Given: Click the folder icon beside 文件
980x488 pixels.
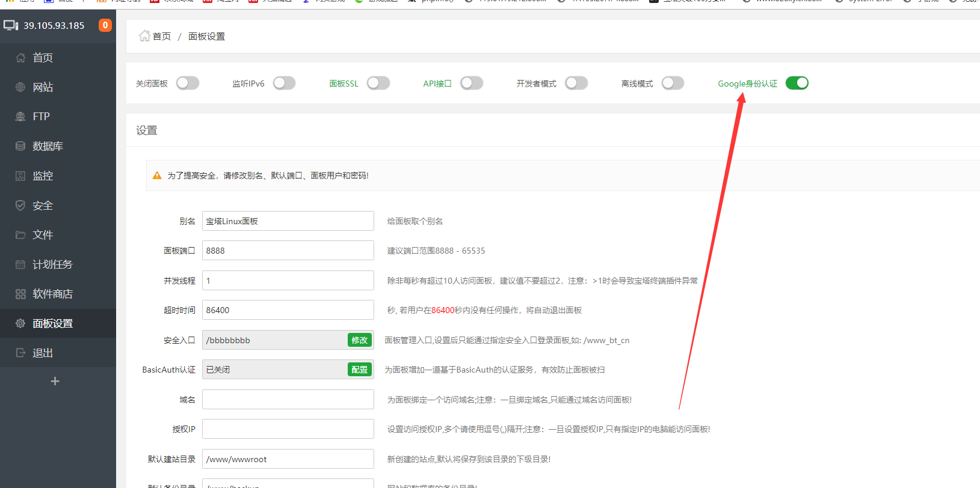Looking at the screenshot, I should (20, 235).
